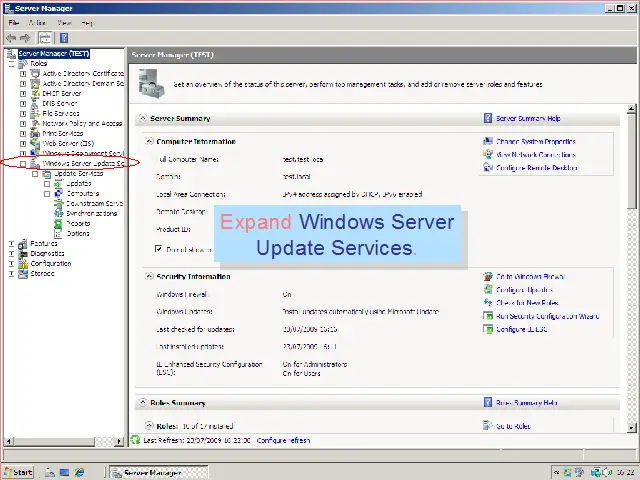The width and height of the screenshot is (640, 480).
Task: Click the Storage node icon
Action: coord(23,273)
